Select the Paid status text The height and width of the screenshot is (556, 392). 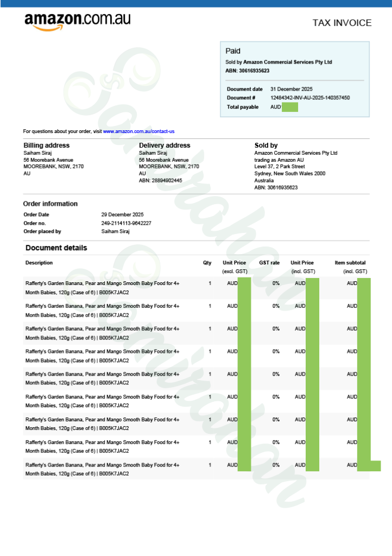233,51
